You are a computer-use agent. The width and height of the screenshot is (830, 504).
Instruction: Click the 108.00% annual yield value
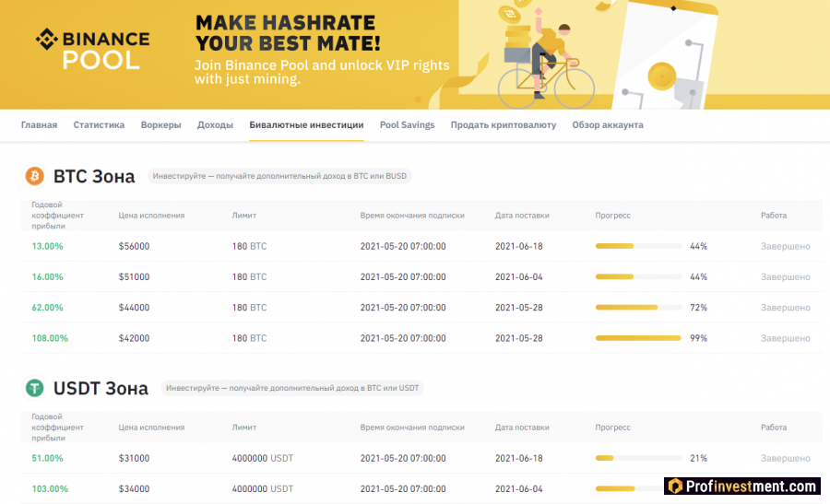(x=50, y=338)
